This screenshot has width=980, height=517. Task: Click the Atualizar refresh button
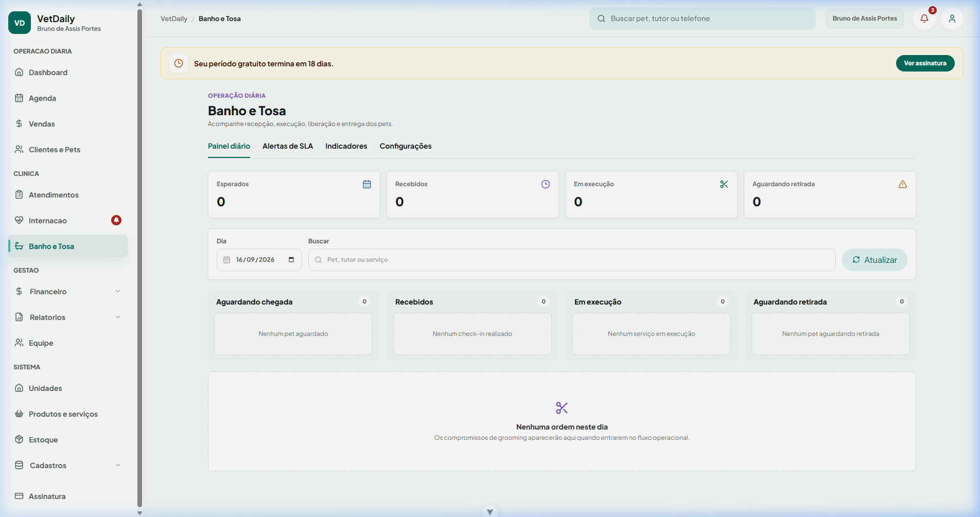pos(874,260)
